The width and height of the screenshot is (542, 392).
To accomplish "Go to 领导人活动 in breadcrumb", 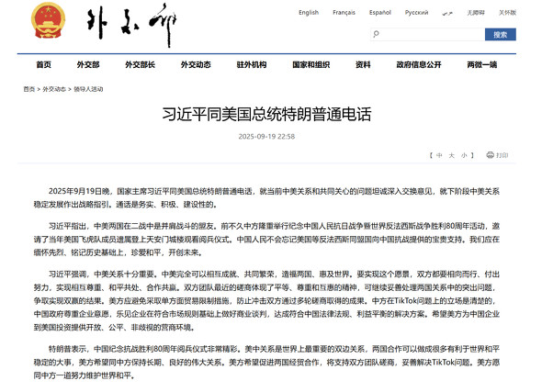I will pos(88,89).
